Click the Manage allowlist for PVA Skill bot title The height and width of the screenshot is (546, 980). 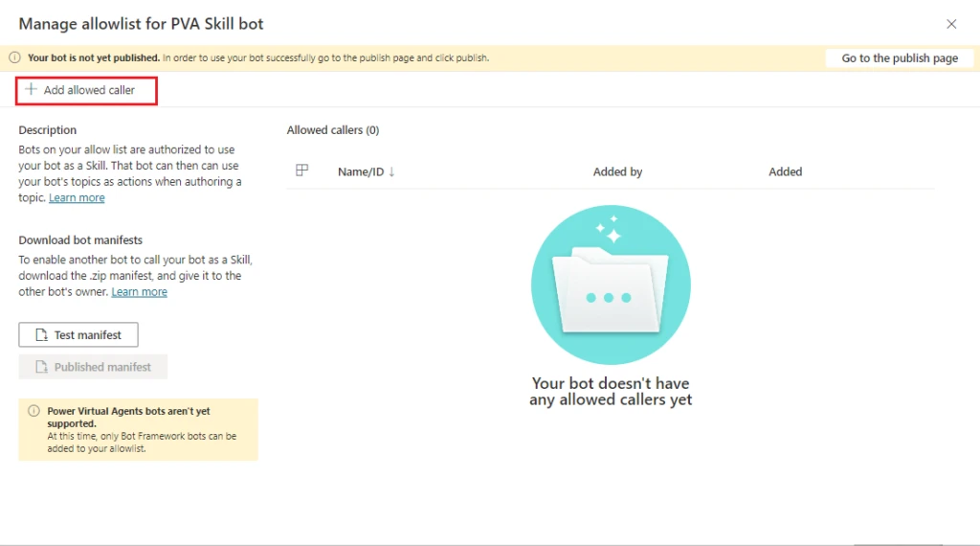coord(142,24)
